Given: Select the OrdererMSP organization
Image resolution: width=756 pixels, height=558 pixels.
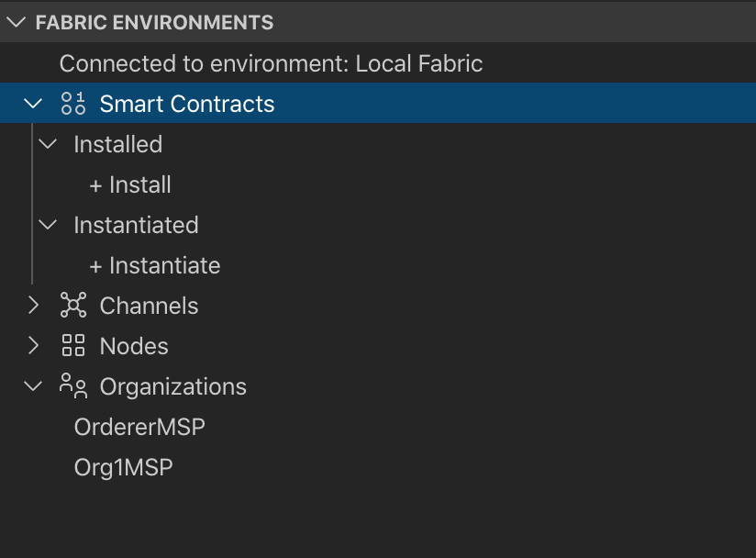Looking at the screenshot, I should (139, 428).
